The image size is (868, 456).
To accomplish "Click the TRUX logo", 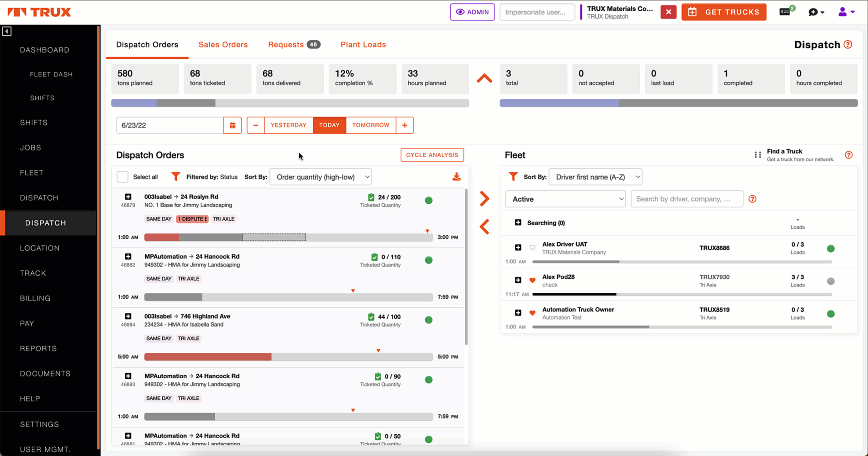I will tap(40, 12).
